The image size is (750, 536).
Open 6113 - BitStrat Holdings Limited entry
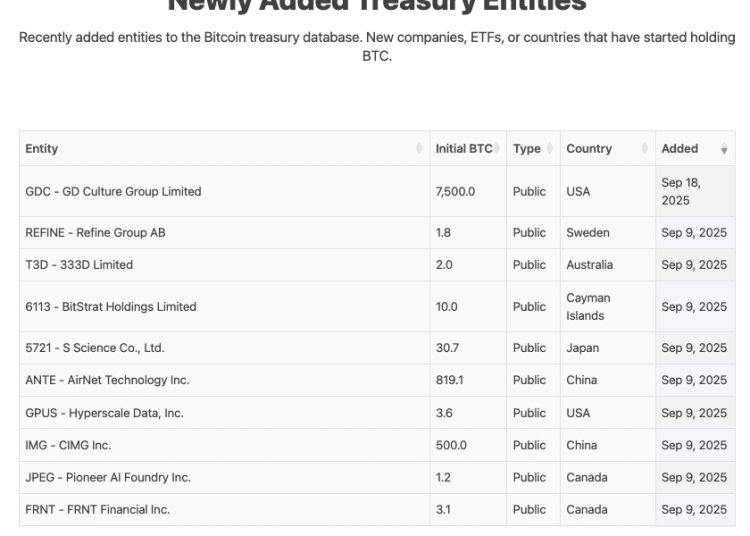tap(111, 307)
